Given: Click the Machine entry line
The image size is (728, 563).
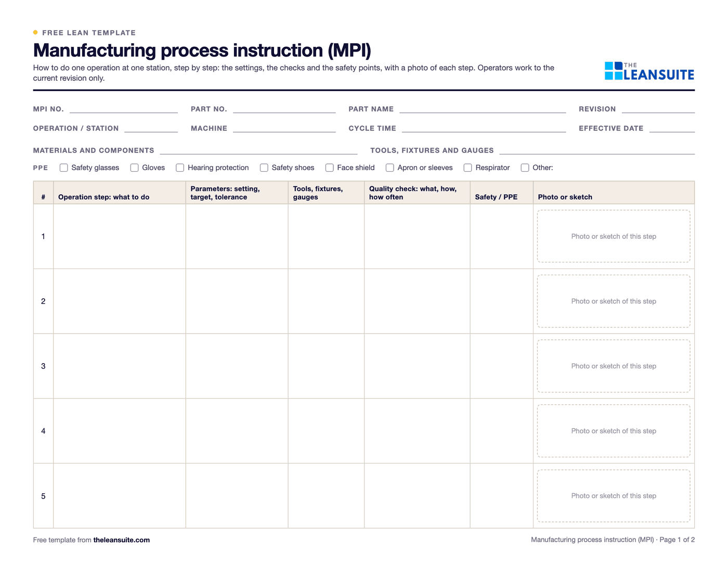Looking at the screenshot, I should point(284,129).
